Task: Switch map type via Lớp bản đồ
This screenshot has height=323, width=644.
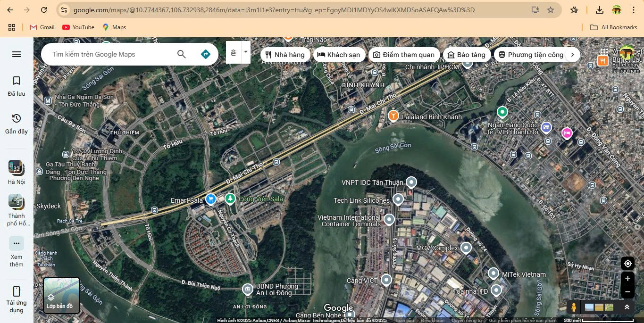Action: pyautogui.click(x=61, y=296)
